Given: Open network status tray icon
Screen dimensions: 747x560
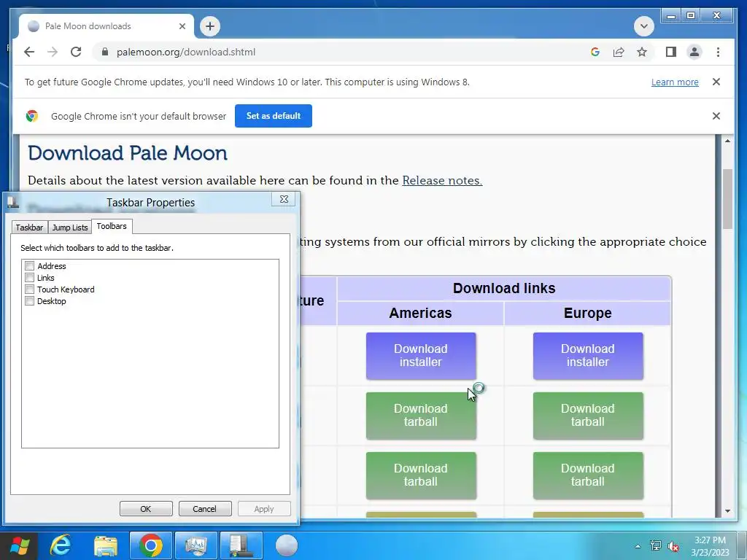Looking at the screenshot, I should [x=656, y=546].
